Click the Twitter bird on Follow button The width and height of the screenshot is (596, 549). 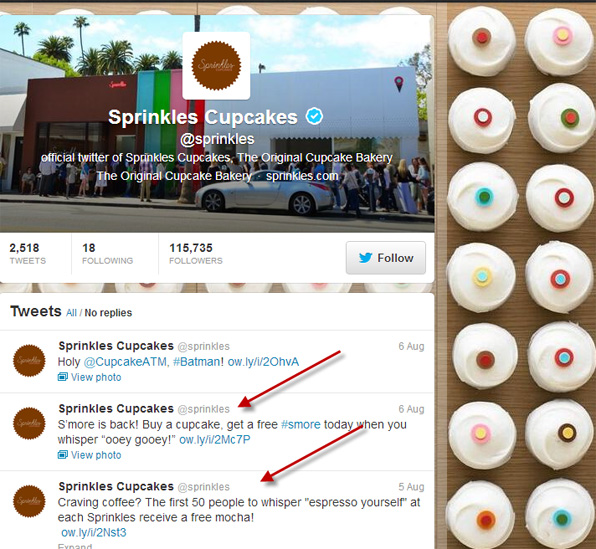365,258
